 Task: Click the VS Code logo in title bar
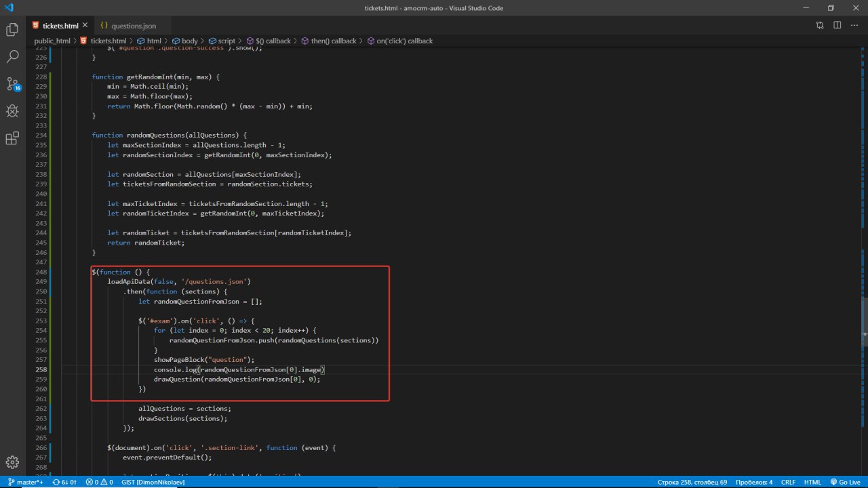[9, 7]
